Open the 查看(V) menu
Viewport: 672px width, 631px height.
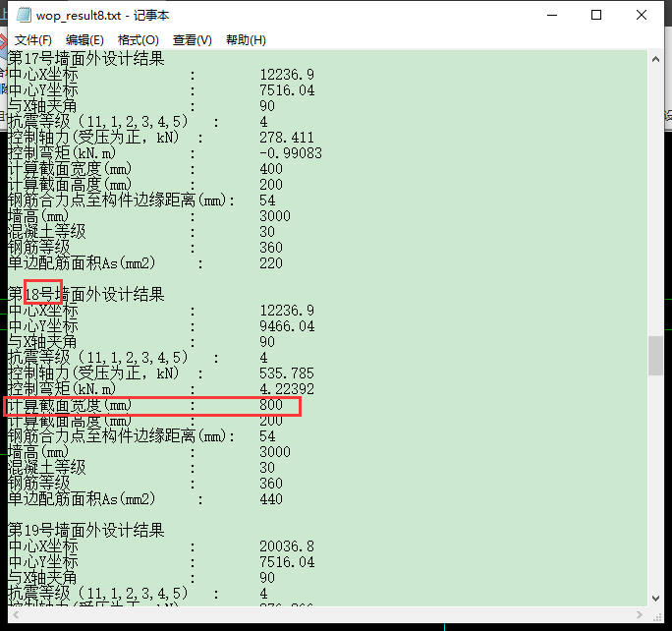pyautogui.click(x=192, y=40)
